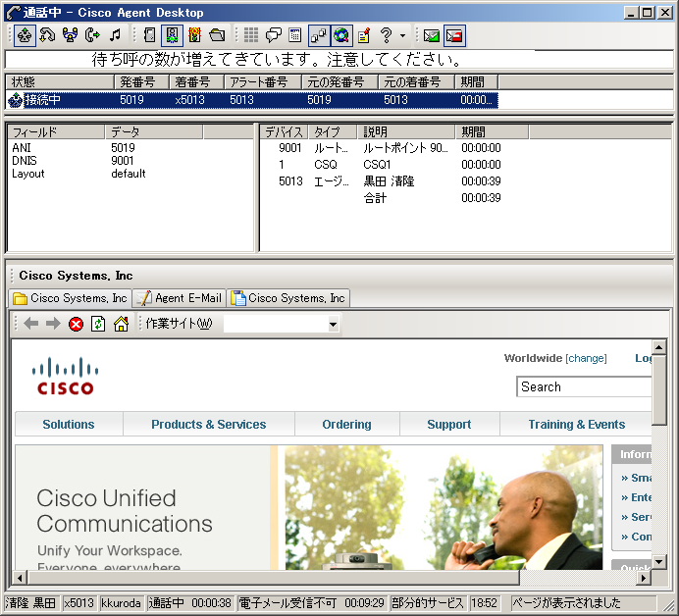
Task: Click browser vertical scrollbar down arrow
Action: pyautogui.click(x=659, y=562)
